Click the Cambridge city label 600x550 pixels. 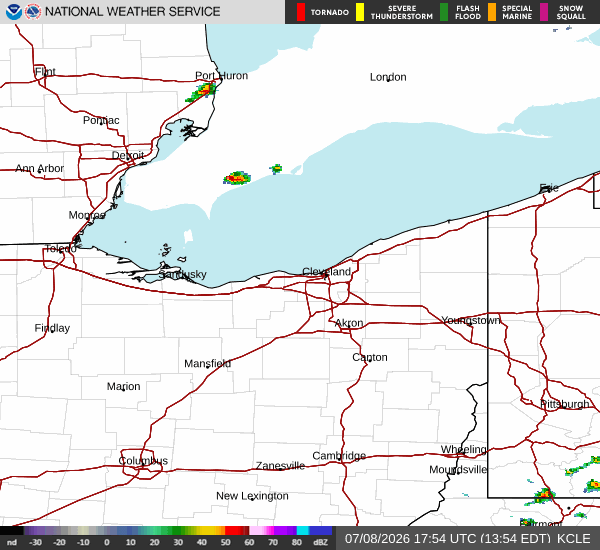[x=339, y=456]
